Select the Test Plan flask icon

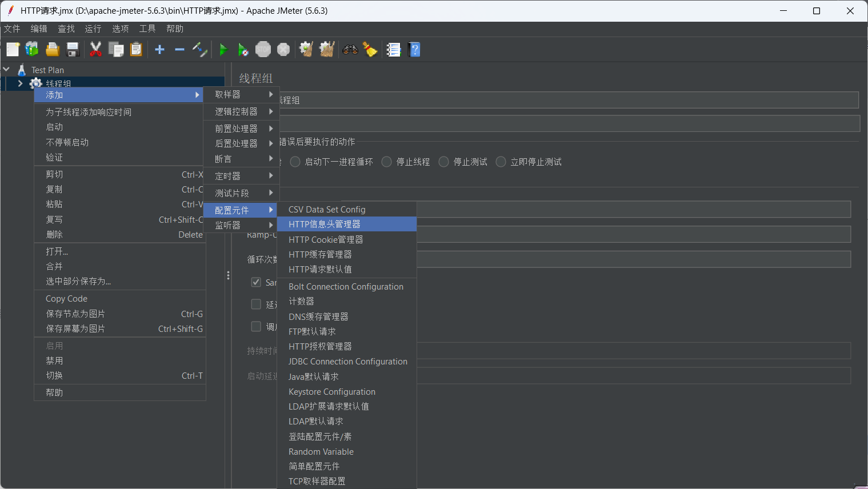point(22,70)
